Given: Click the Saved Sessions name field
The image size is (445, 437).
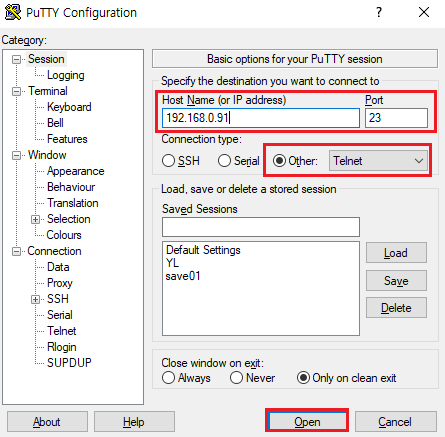Looking at the screenshot, I should pos(261,227).
